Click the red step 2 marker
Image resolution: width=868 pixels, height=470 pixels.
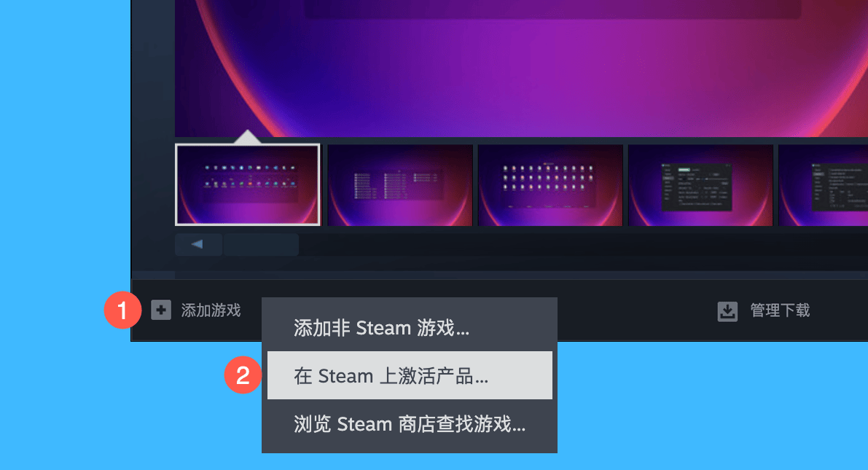[x=243, y=375]
